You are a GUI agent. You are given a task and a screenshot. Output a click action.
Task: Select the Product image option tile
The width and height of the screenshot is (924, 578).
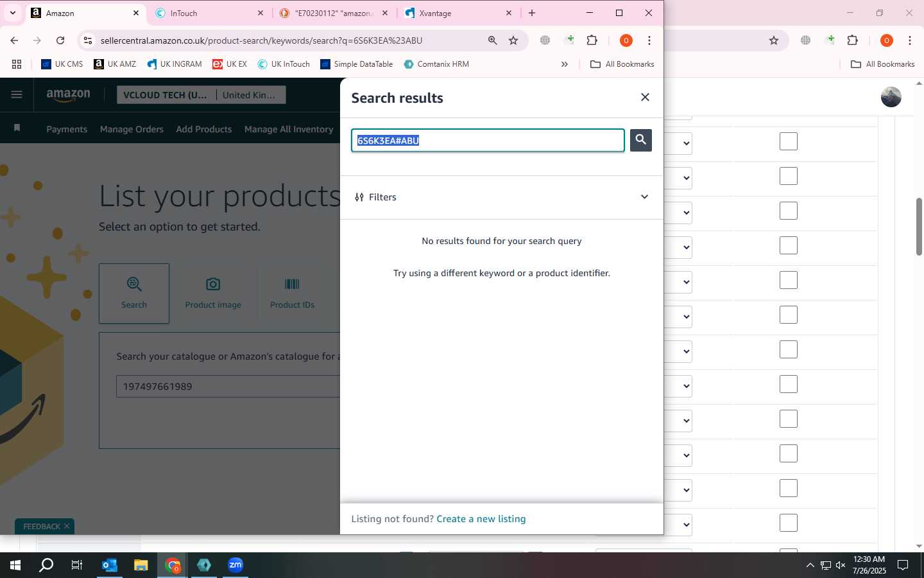point(213,293)
